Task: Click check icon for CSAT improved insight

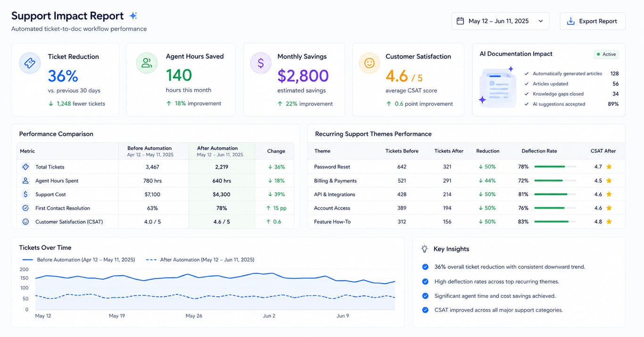Action: (425, 310)
